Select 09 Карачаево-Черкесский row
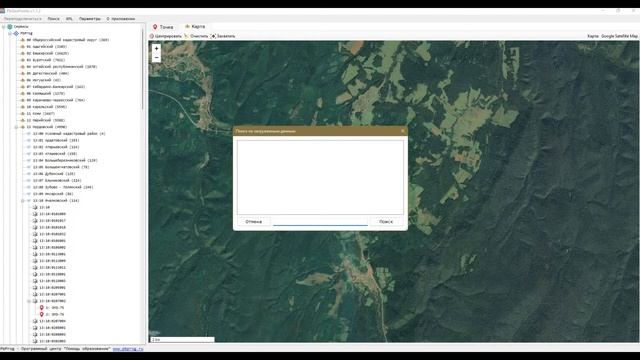 click(56, 100)
